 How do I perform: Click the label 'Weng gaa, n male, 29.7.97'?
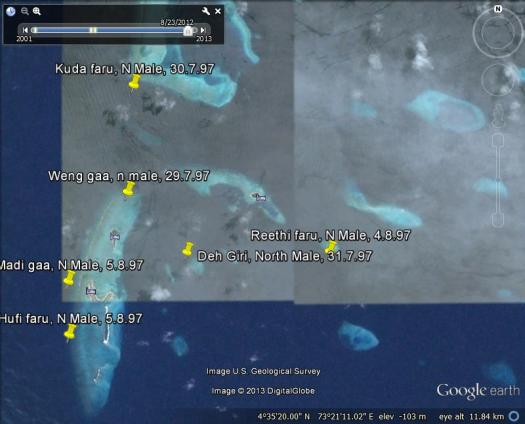click(129, 176)
